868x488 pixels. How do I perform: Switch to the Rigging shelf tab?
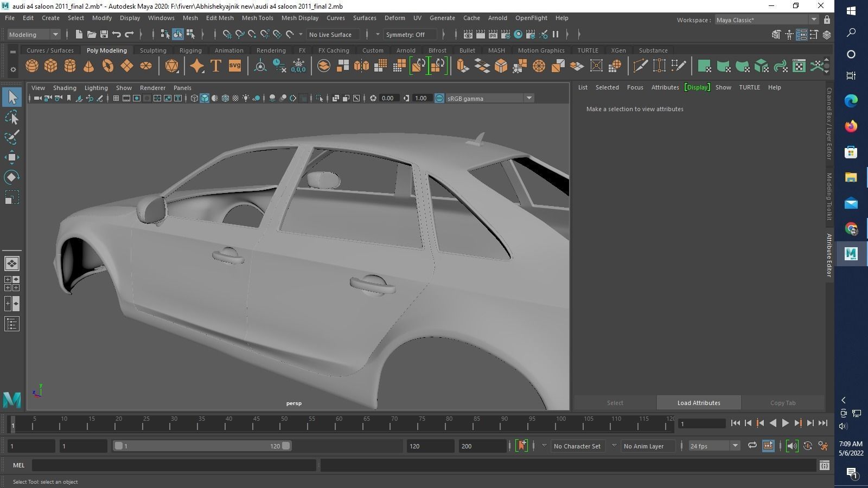point(190,50)
